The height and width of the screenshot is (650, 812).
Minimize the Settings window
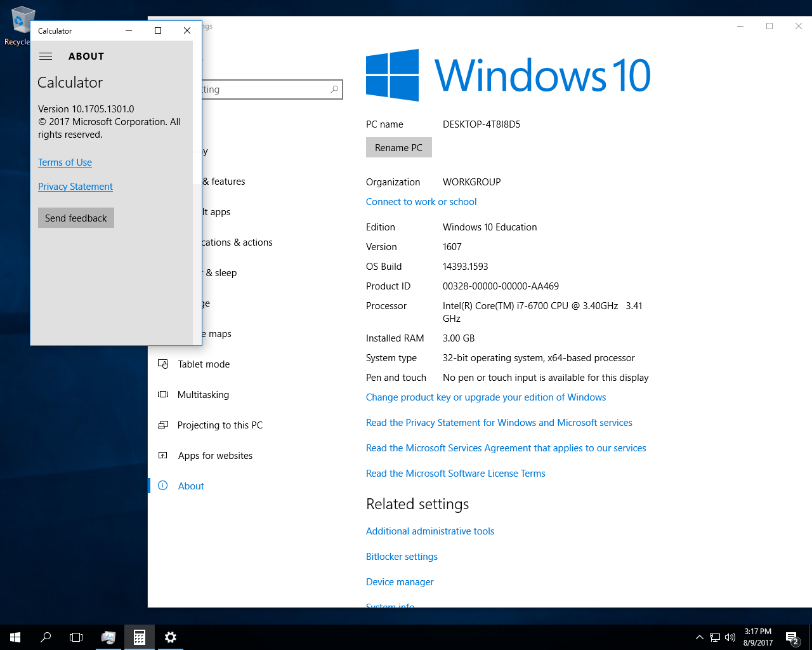coord(740,26)
